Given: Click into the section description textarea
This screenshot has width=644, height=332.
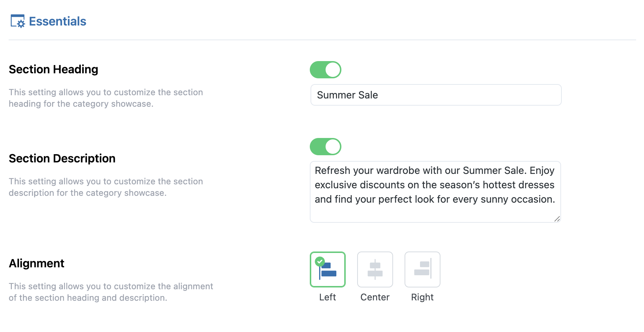Looking at the screenshot, I should pyautogui.click(x=435, y=192).
